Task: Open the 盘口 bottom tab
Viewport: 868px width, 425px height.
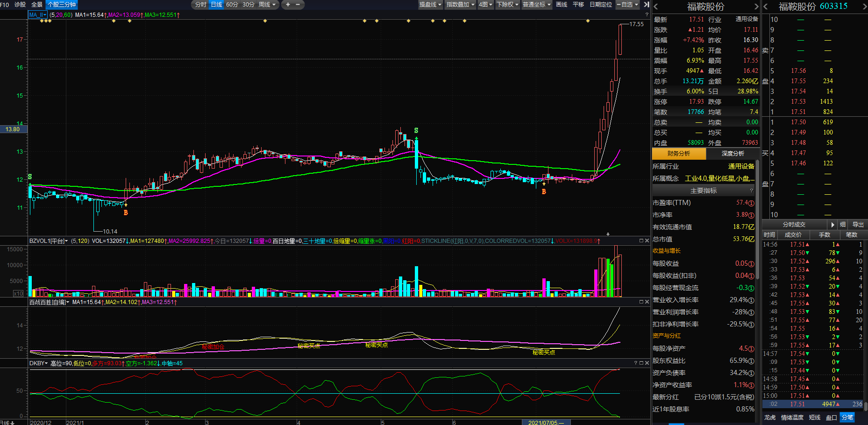Action: (x=832, y=418)
